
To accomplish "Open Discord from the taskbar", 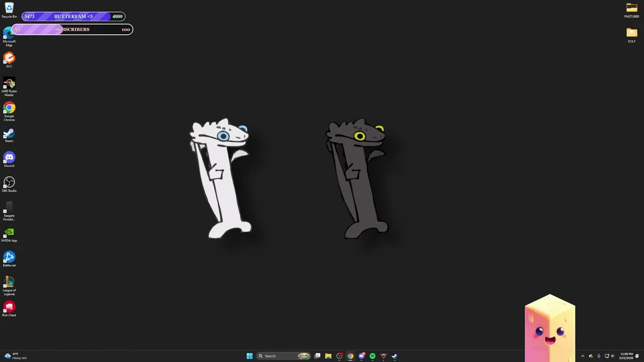I will tap(361, 356).
